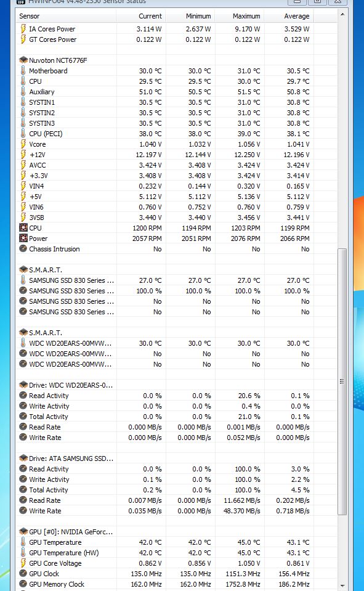The width and height of the screenshot is (364, 591).
Task: Click the +5V voltage icon
Action: [23, 197]
